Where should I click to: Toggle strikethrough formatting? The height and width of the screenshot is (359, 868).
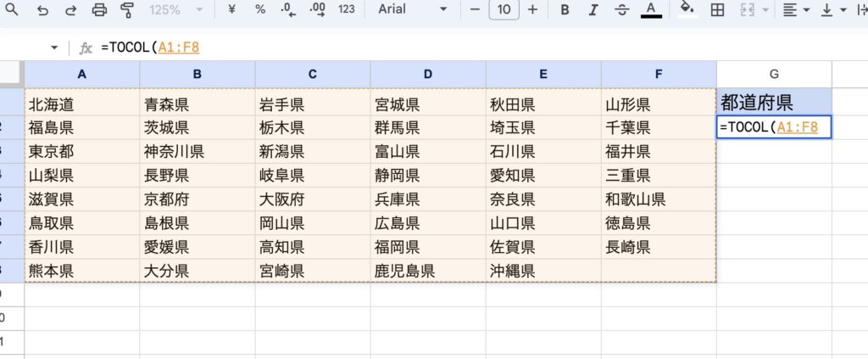[x=621, y=9]
